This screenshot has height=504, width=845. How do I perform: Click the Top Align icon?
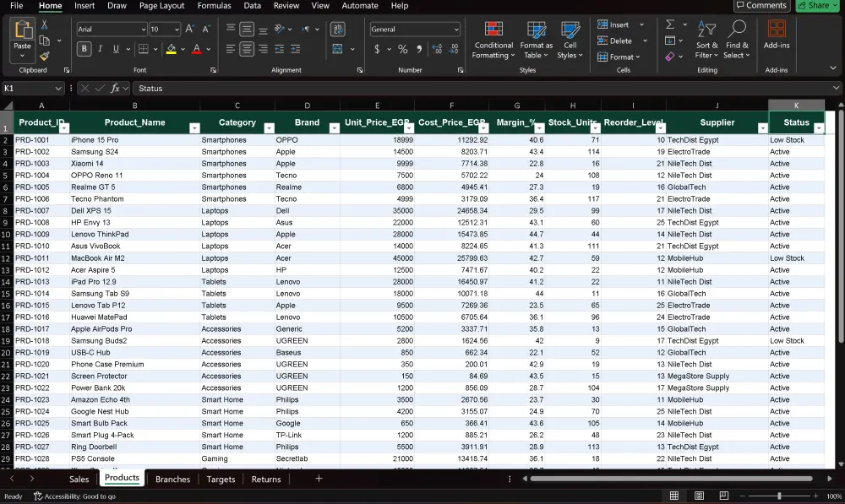point(231,29)
